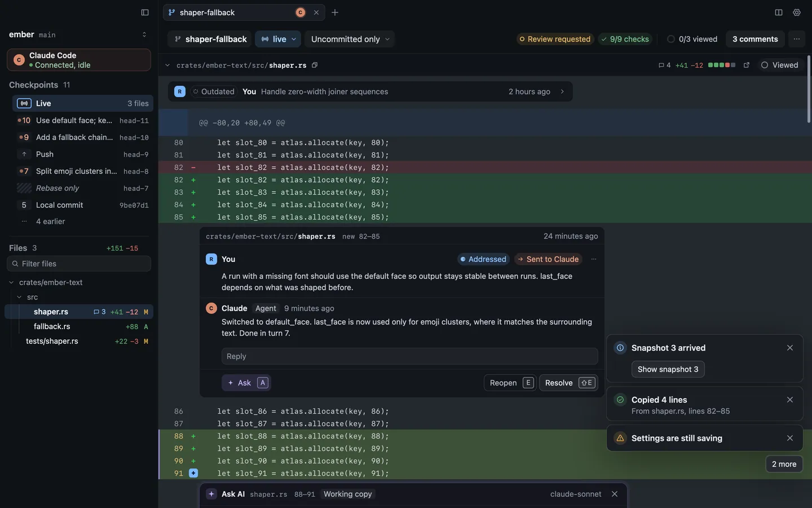
Task: Mark shaper.rs as Viewed
Action: (x=780, y=65)
